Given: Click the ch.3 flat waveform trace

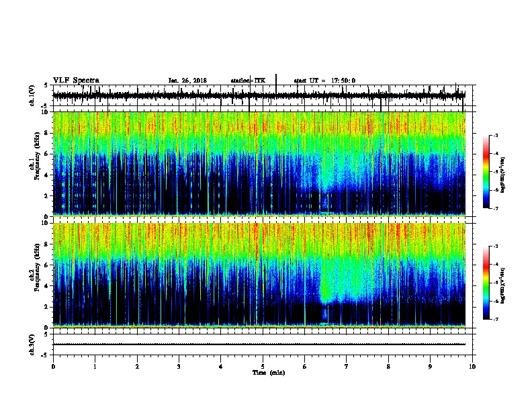Looking at the screenshot, I should click(x=259, y=345).
